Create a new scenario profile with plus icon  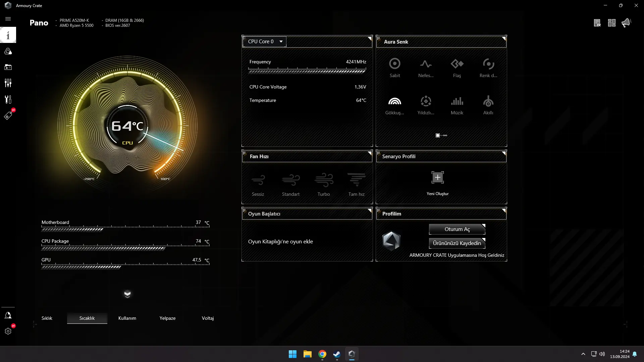pyautogui.click(x=438, y=177)
